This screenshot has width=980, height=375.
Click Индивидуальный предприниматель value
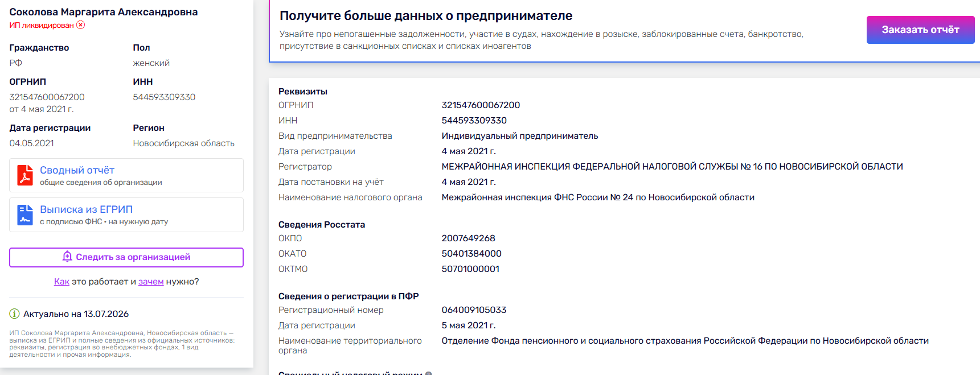click(x=520, y=136)
